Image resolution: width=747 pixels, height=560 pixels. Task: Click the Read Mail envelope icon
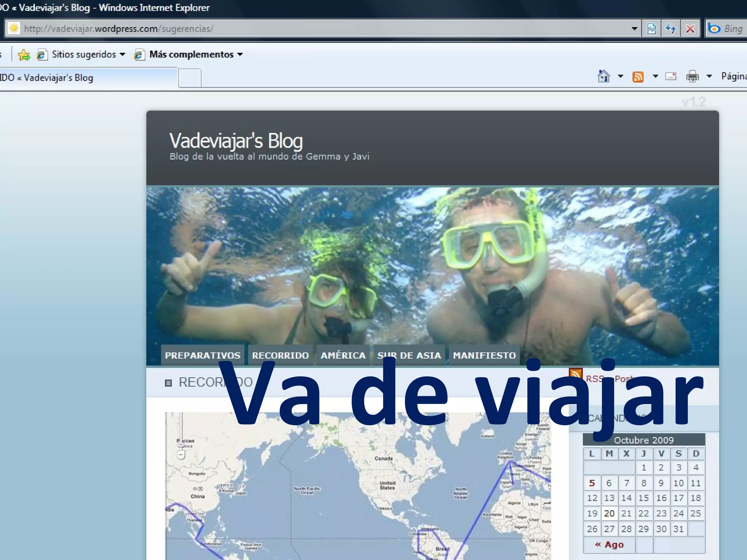(x=671, y=77)
